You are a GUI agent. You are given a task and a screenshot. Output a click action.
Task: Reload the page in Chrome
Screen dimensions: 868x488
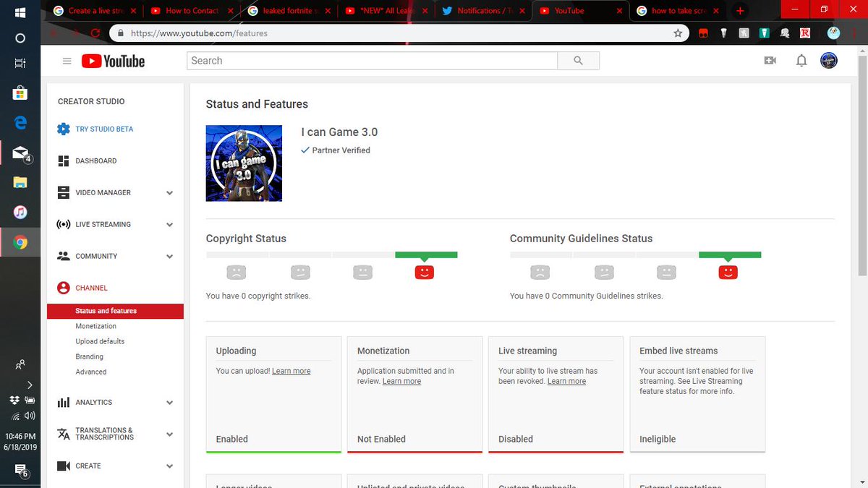tap(95, 33)
